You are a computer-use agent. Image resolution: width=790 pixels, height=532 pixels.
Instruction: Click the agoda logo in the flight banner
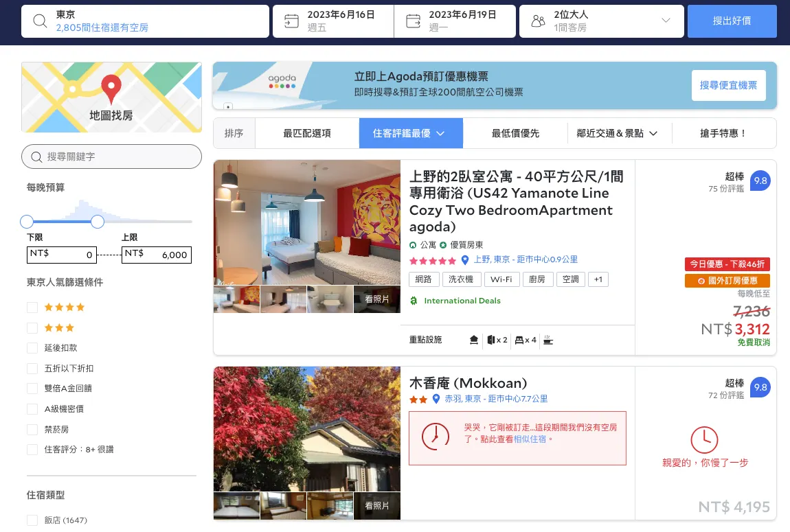point(282,81)
